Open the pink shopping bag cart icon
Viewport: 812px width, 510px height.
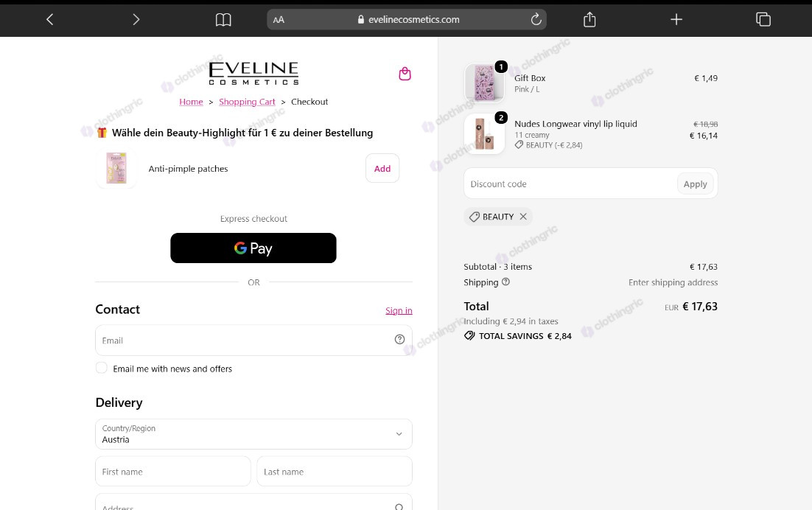(405, 74)
